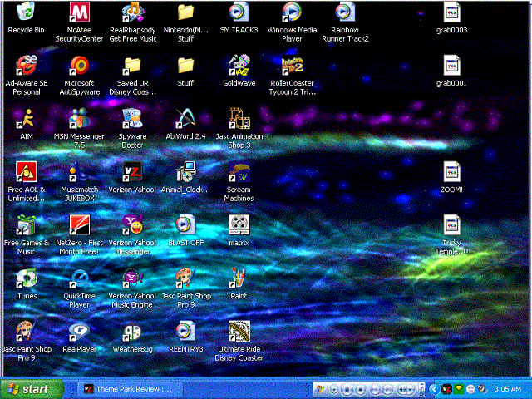Viewport: 532px width, 399px height.
Task: Launch Verizon Yahoo! Messenger
Action: click(x=133, y=234)
